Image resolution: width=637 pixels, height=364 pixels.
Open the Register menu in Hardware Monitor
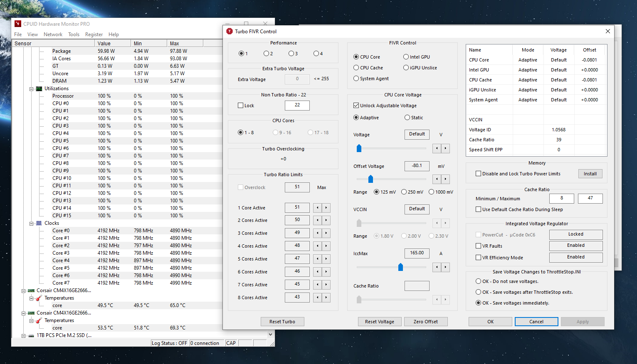tap(94, 34)
